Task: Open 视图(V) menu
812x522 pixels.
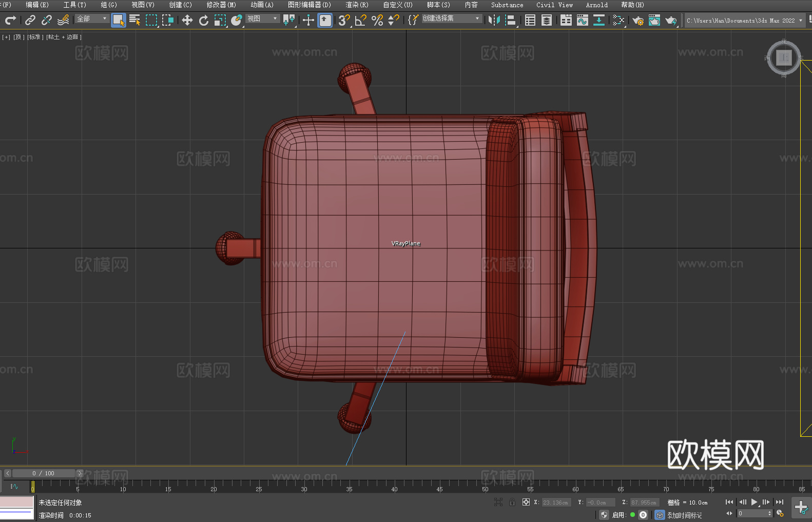Action: pos(143,5)
